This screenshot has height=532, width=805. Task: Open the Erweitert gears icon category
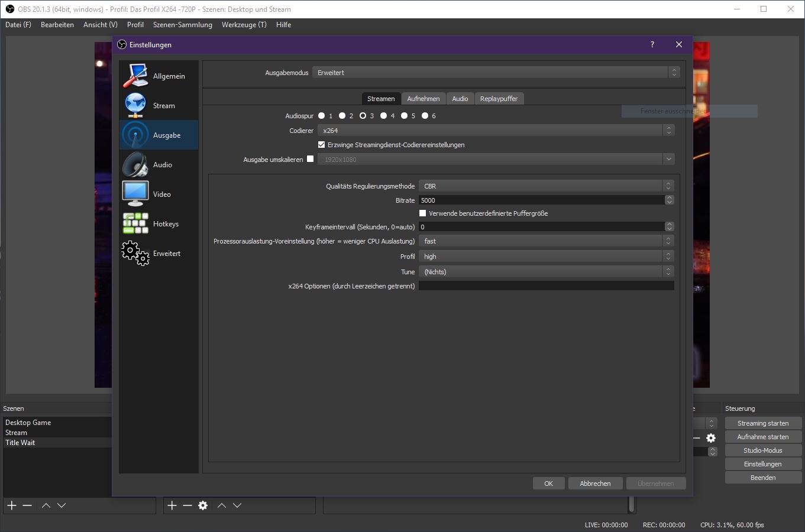tap(135, 253)
